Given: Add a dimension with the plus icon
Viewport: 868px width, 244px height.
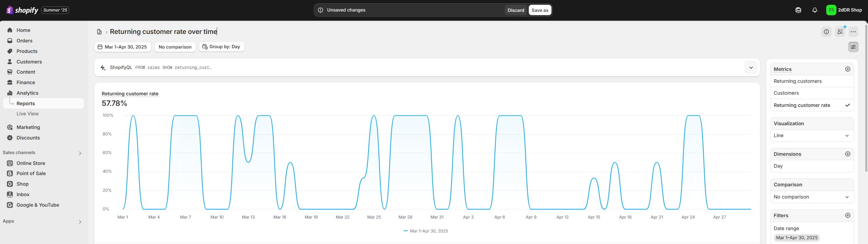Looking at the screenshot, I should point(848,154).
